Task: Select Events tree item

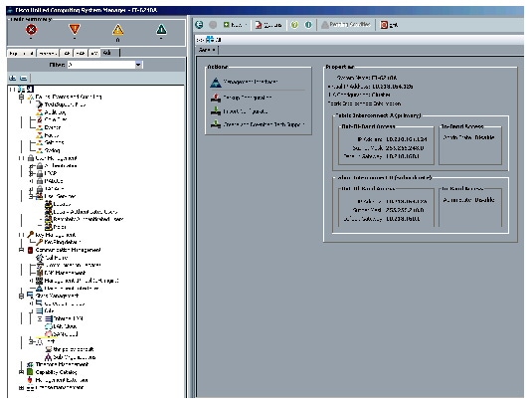Action: [x=53, y=127]
